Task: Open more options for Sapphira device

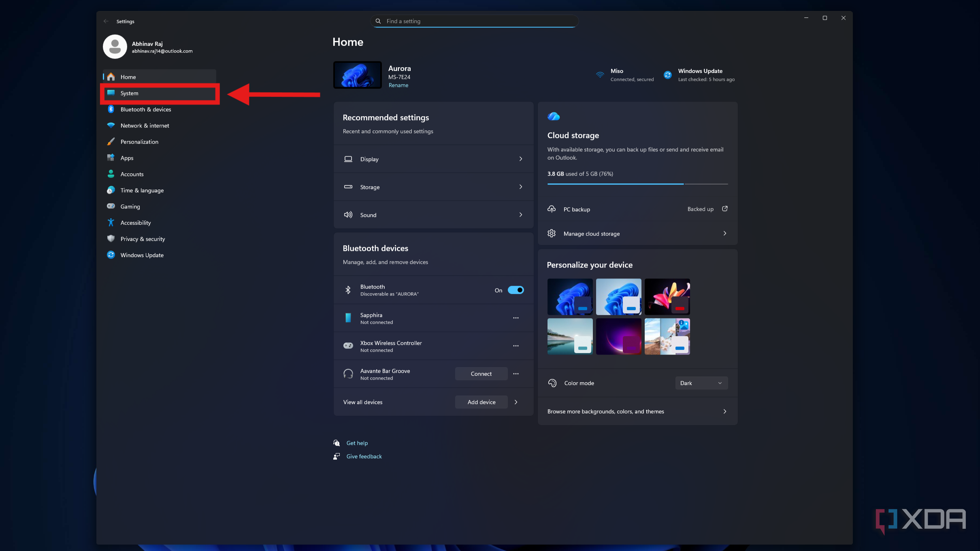Action: pyautogui.click(x=516, y=318)
